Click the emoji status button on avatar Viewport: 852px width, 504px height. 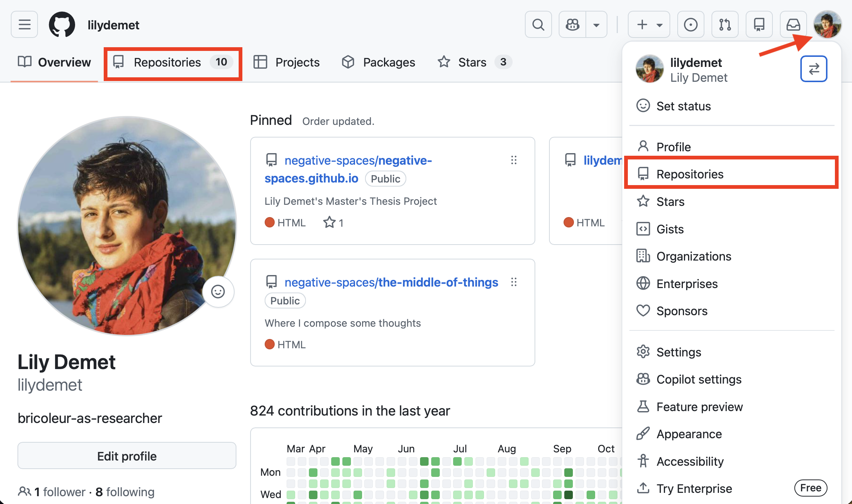click(x=218, y=292)
